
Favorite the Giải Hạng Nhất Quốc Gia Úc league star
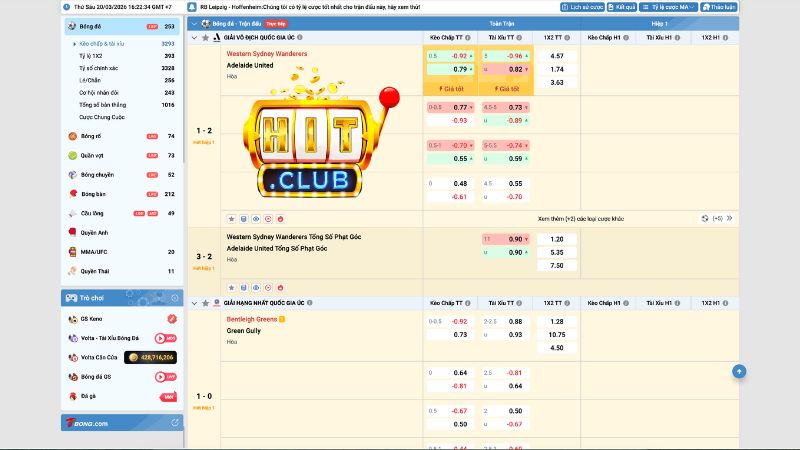click(205, 303)
